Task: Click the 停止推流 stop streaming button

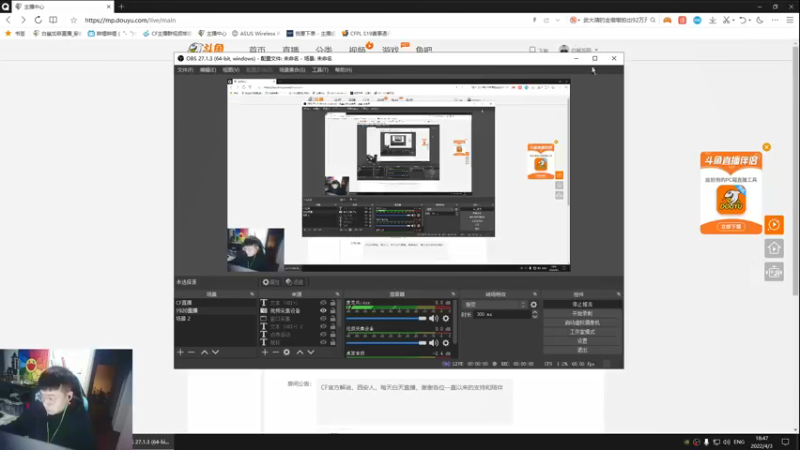Action: click(582, 304)
